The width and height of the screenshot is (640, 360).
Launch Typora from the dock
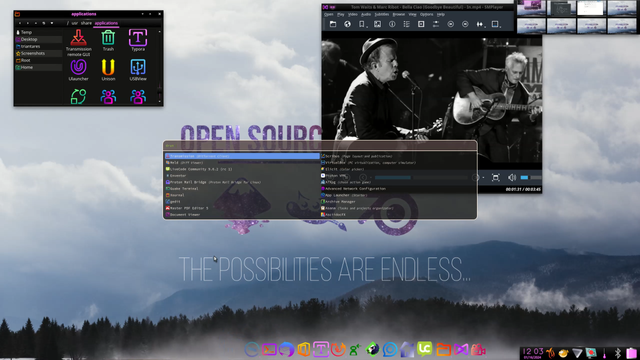321,350
